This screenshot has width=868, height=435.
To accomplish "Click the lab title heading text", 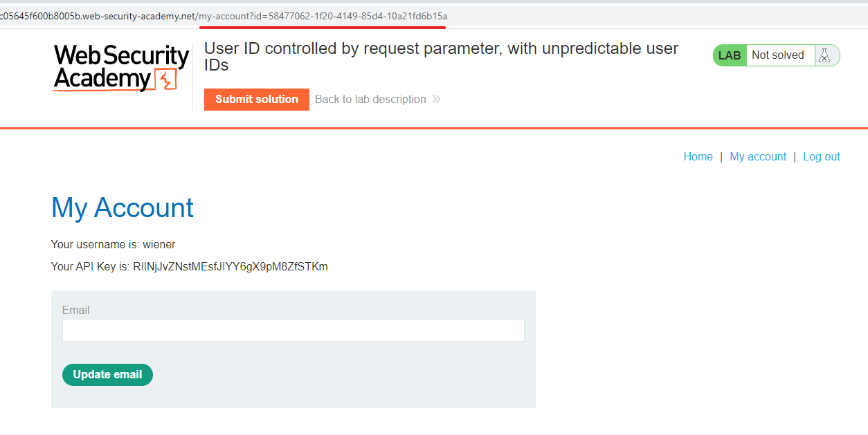I will coord(441,57).
